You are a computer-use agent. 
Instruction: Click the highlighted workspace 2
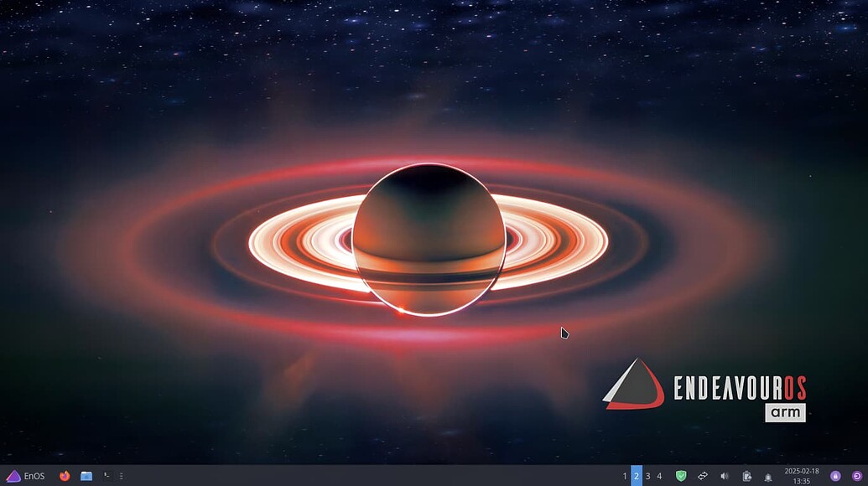[x=636, y=475]
